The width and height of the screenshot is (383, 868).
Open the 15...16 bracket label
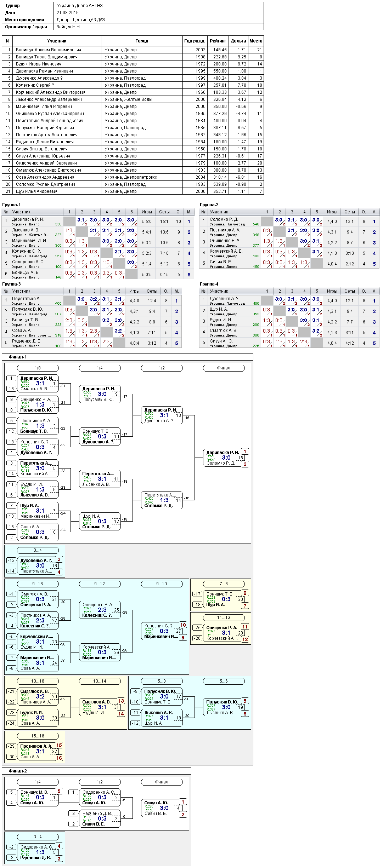38,736
